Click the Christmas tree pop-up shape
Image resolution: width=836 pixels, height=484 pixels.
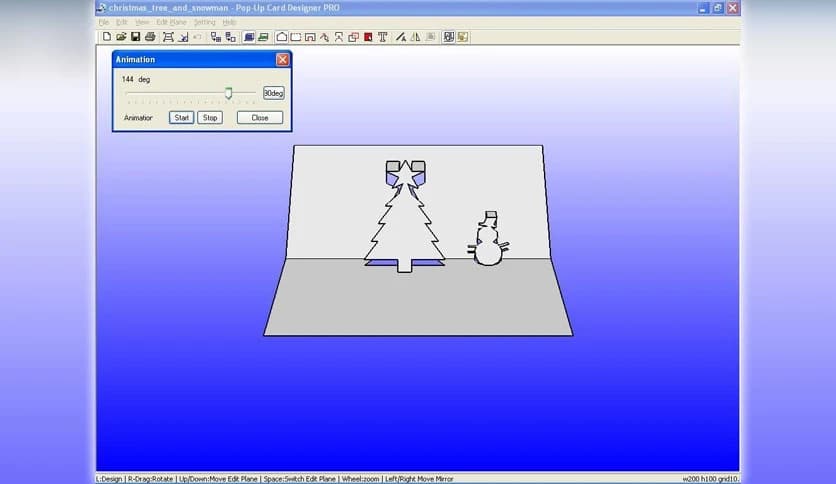pyautogui.click(x=405, y=229)
